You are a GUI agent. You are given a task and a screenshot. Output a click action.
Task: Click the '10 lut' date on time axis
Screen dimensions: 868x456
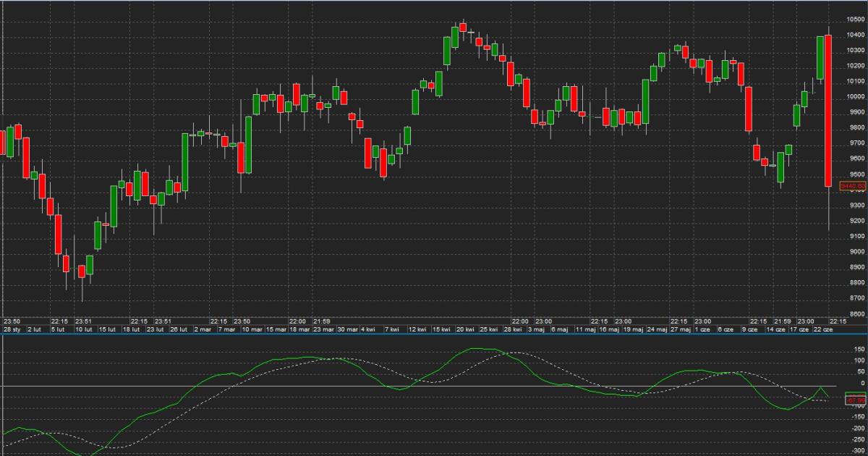coord(84,329)
